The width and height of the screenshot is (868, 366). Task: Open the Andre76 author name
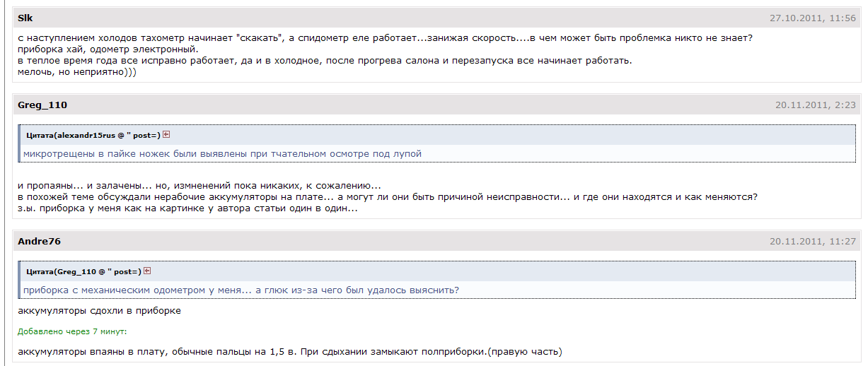pos(39,241)
